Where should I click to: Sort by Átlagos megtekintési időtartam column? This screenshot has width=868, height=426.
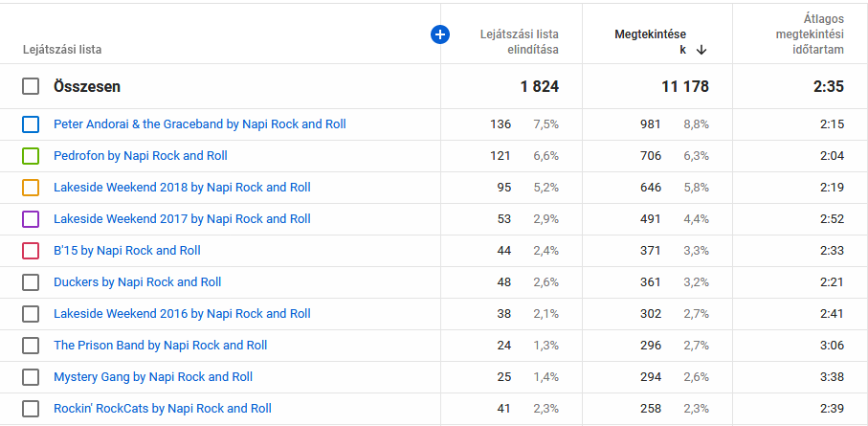810,34
